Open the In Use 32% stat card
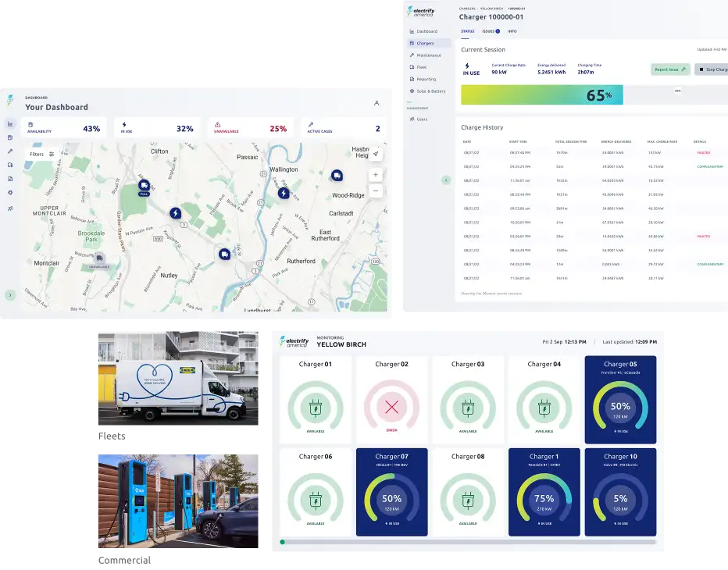 157,128
